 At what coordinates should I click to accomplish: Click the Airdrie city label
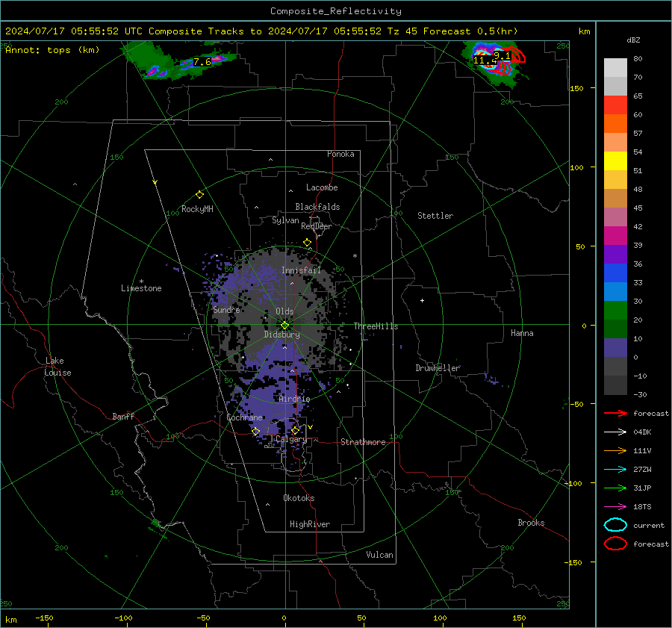294,399
